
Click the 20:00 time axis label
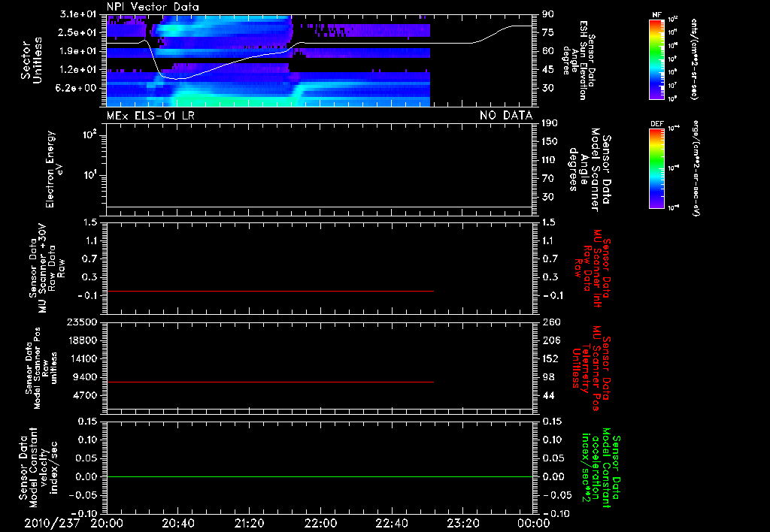point(107,523)
